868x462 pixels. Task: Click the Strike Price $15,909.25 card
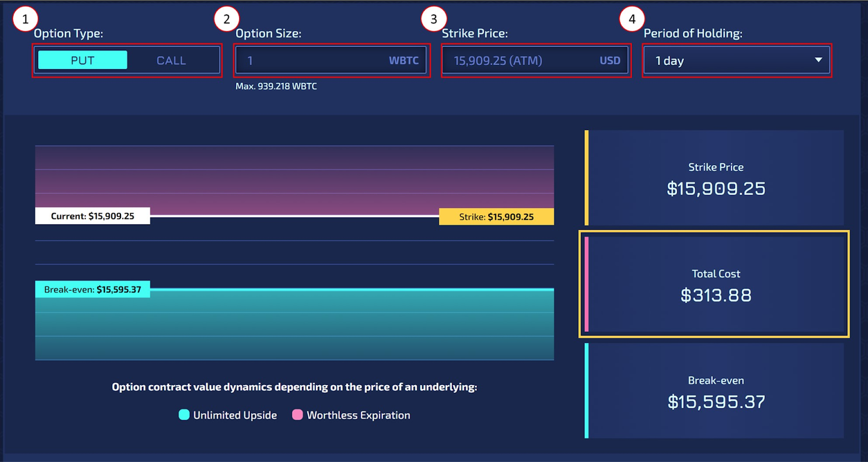point(714,178)
